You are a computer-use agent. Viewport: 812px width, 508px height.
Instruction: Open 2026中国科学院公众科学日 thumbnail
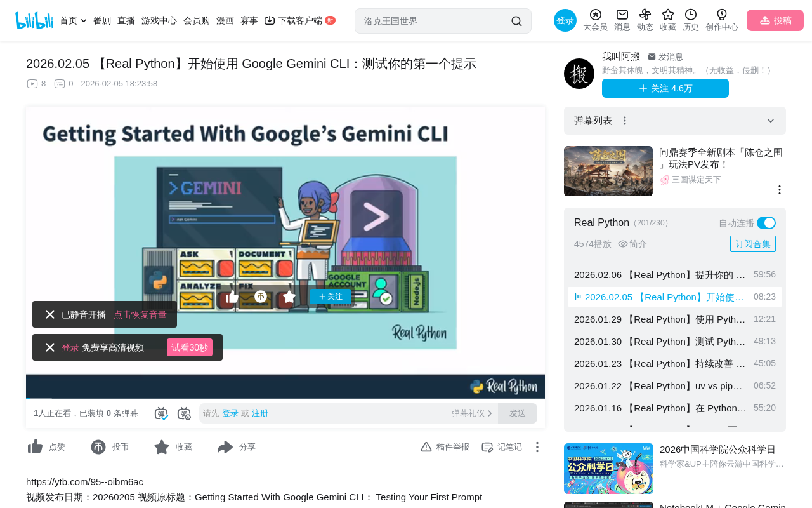[608, 469]
